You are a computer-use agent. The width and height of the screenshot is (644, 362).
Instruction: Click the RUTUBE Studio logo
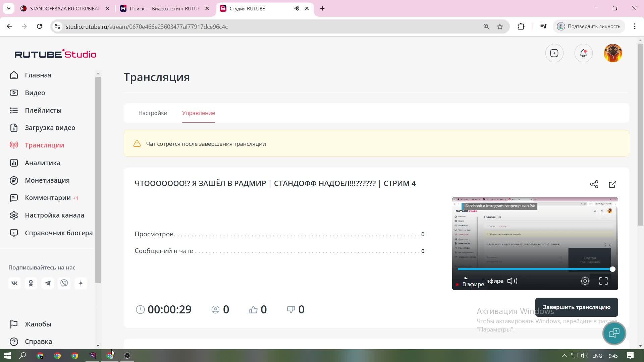point(55,54)
